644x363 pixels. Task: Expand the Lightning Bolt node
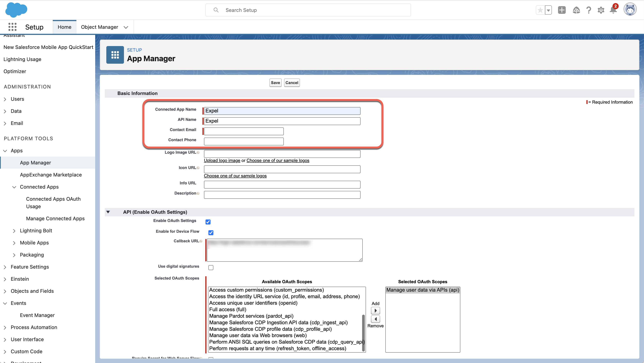coord(14,231)
